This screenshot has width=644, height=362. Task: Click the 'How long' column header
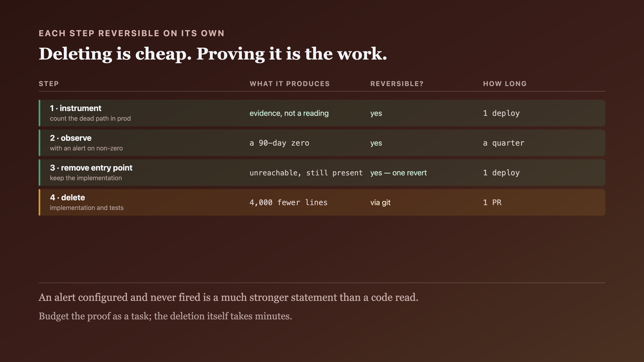click(x=505, y=84)
